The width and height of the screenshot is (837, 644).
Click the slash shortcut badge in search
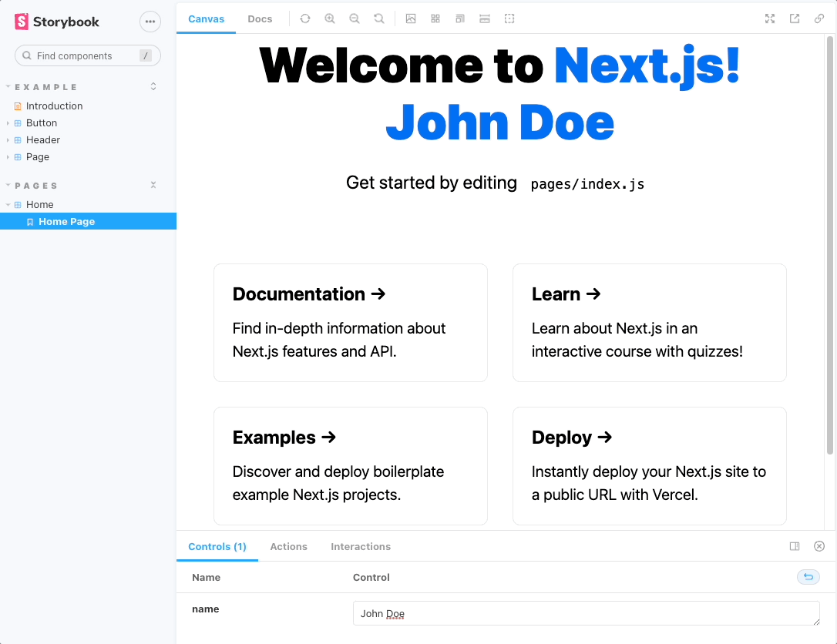145,55
